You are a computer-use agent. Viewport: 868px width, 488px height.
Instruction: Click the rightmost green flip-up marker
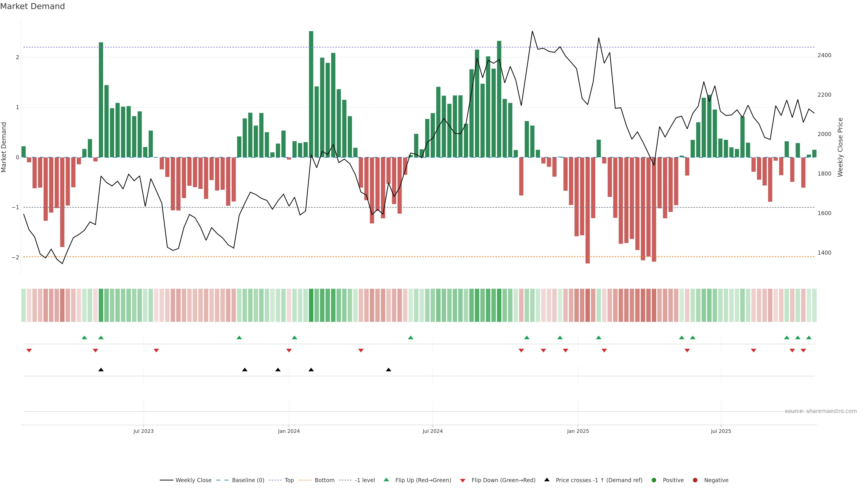click(x=809, y=338)
